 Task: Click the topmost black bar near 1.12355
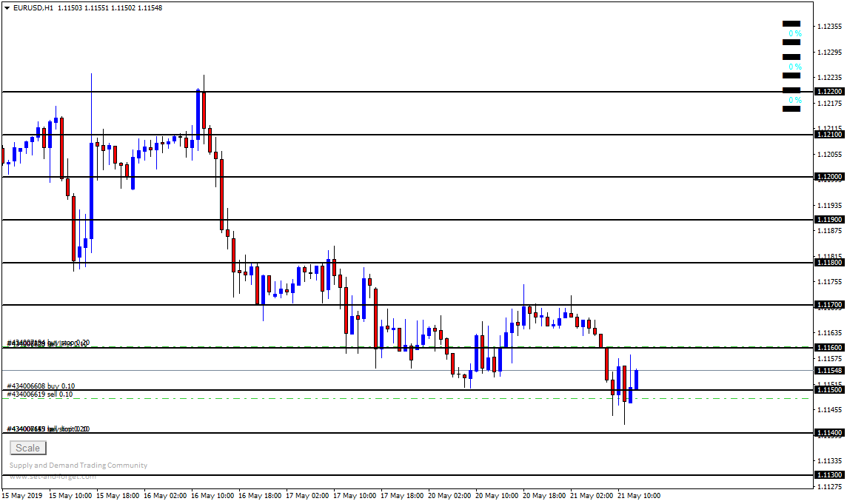click(x=791, y=24)
